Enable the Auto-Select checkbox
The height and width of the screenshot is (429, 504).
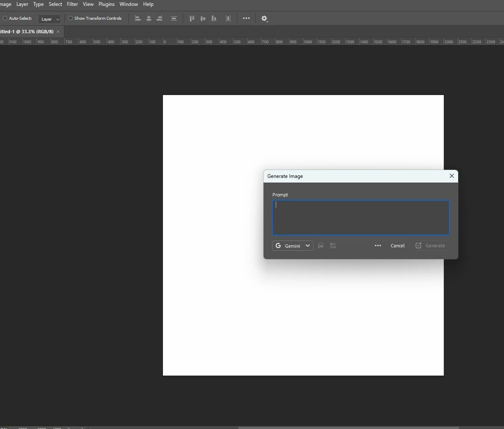(5, 19)
